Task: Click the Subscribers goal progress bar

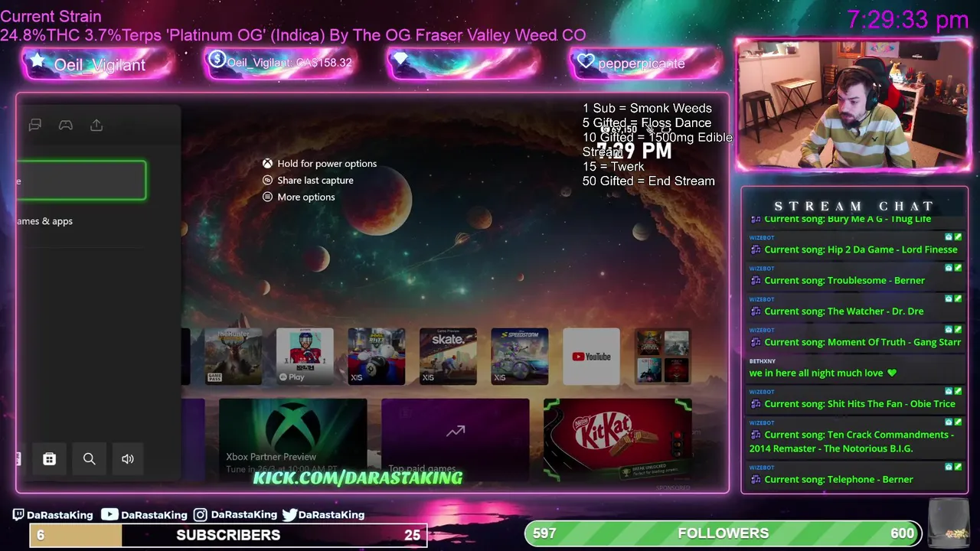Action: coord(228,535)
